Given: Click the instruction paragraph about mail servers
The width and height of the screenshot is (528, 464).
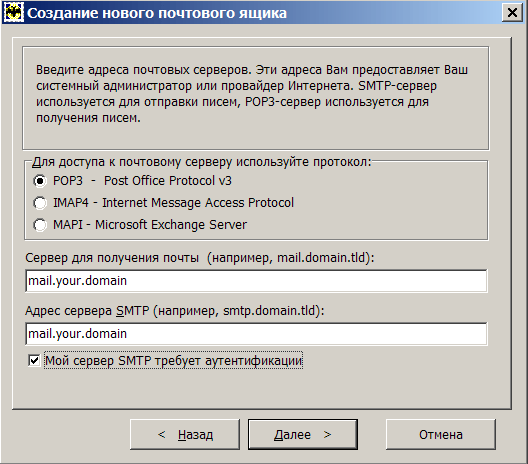Looking at the screenshot, I should pyautogui.click(x=252, y=94).
